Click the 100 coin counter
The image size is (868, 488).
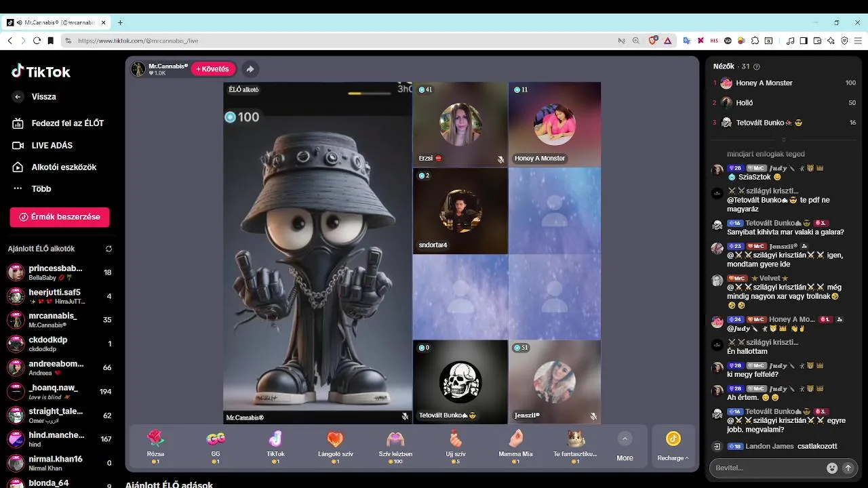[242, 117]
